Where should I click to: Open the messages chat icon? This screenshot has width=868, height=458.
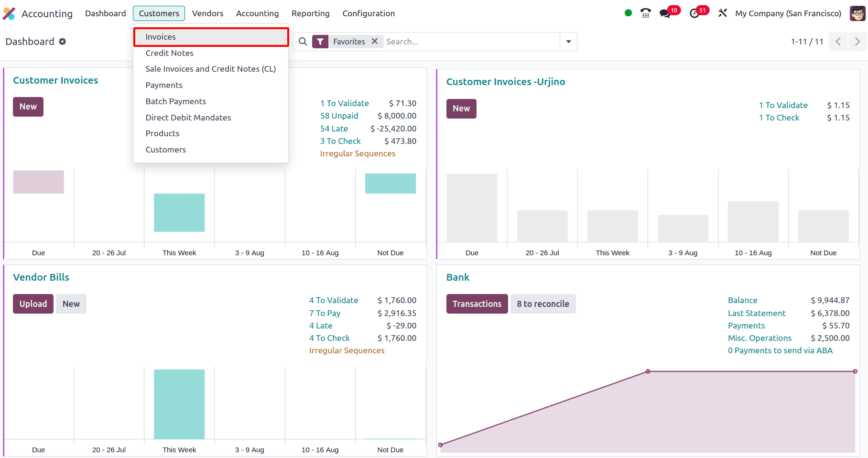click(x=665, y=13)
